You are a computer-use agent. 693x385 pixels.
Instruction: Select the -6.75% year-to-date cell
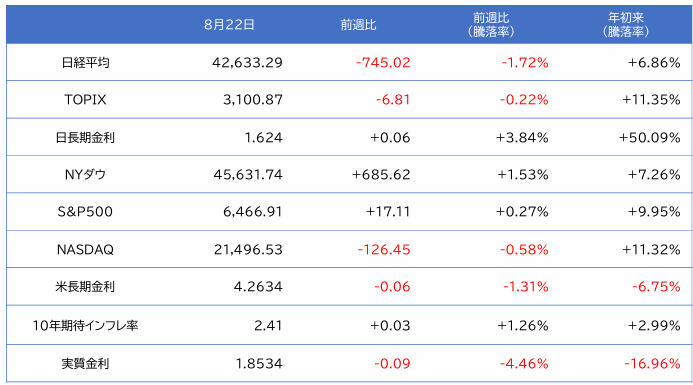click(x=656, y=287)
